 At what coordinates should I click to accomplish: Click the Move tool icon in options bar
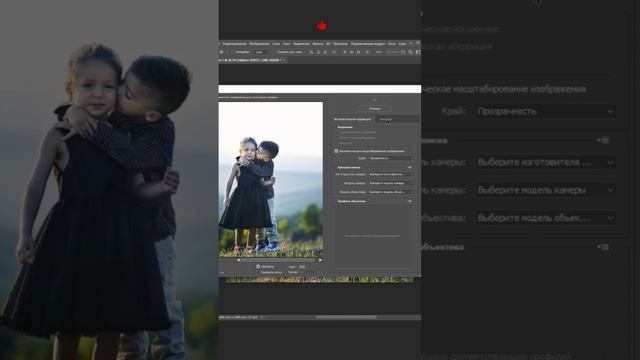tap(222, 52)
